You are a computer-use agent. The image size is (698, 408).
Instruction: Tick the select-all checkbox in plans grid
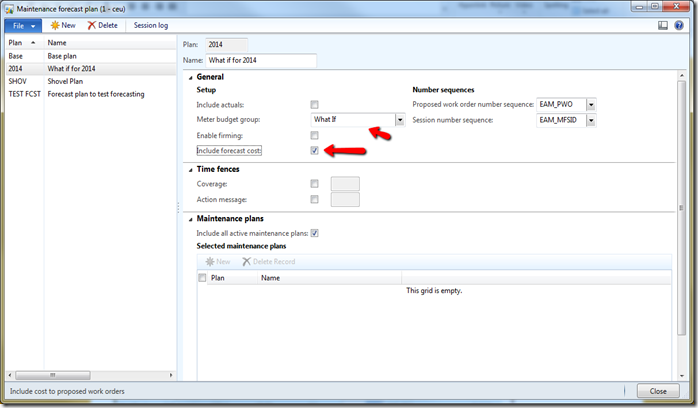(x=202, y=278)
